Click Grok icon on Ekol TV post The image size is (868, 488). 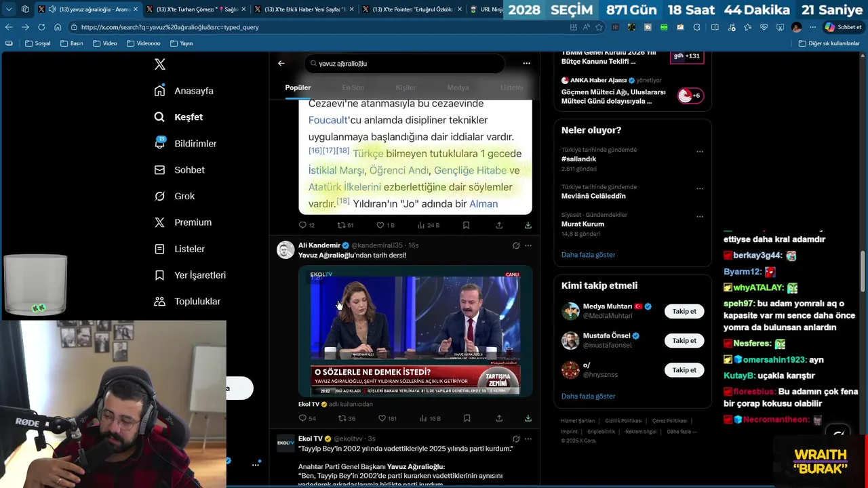[x=516, y=439]
